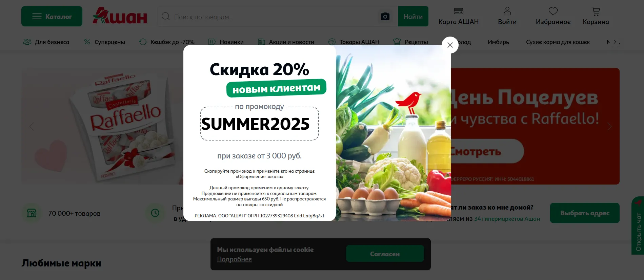Accept cookies with Согласен button
Viewport: 644px width, 280px height.
click(385, 254)
